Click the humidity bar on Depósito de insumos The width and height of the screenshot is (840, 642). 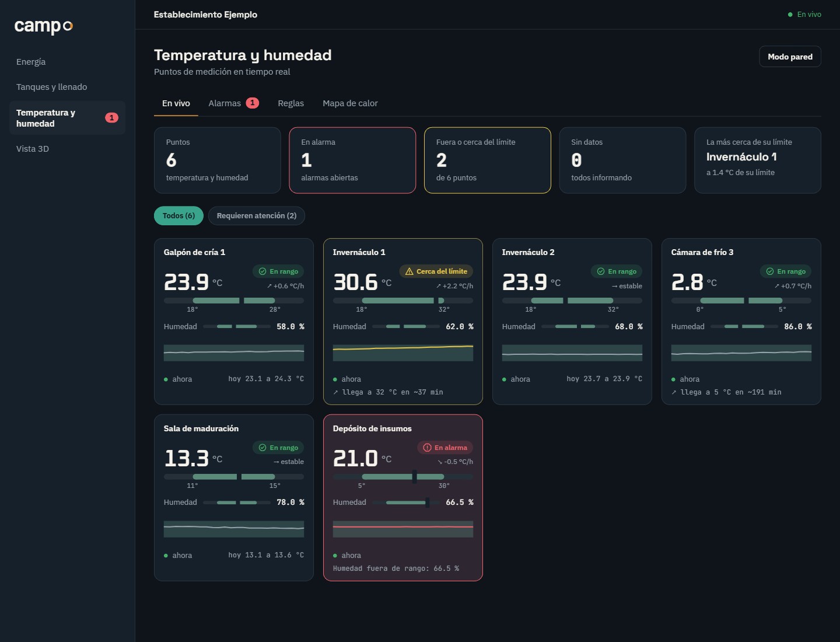(x=406, y=503)
